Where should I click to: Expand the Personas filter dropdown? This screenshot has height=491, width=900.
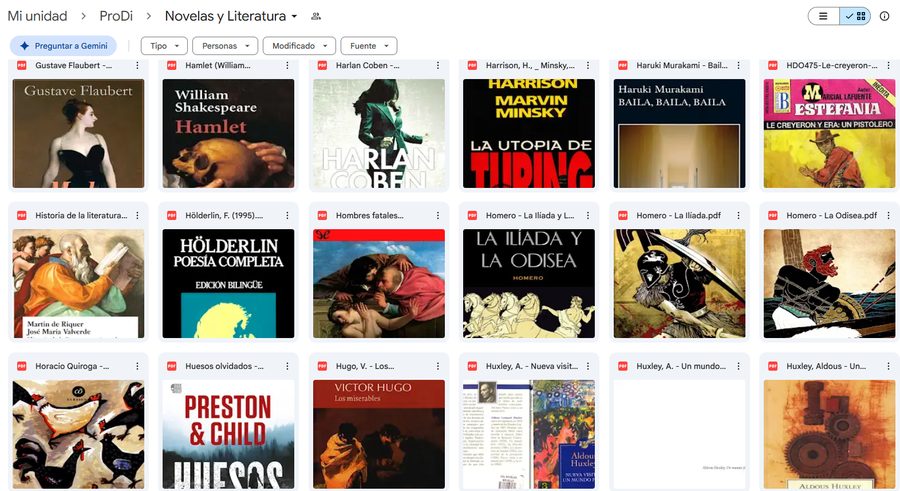(224, 46)
